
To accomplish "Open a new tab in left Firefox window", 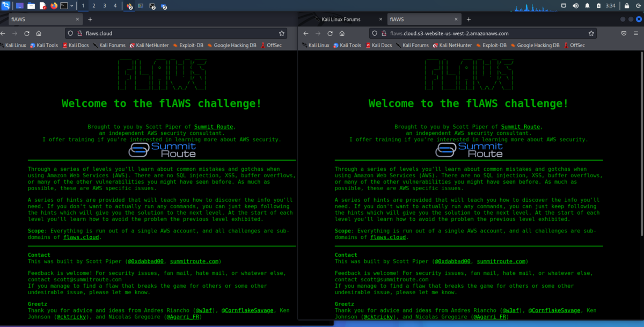I will pyautogui.click(x=90, y=19).
